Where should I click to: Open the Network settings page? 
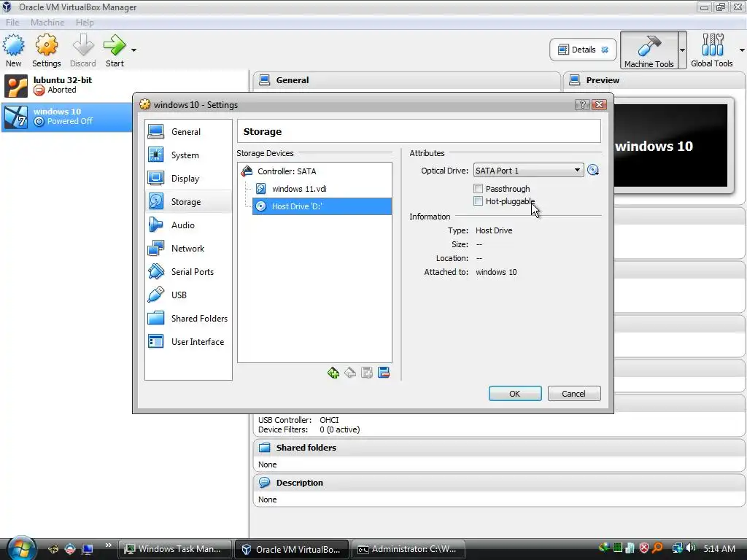188,249
